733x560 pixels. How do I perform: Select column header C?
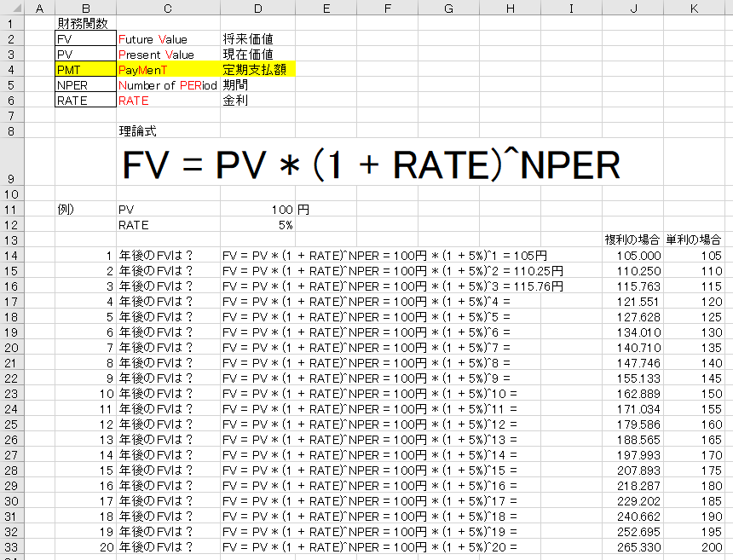click(168, 8)
